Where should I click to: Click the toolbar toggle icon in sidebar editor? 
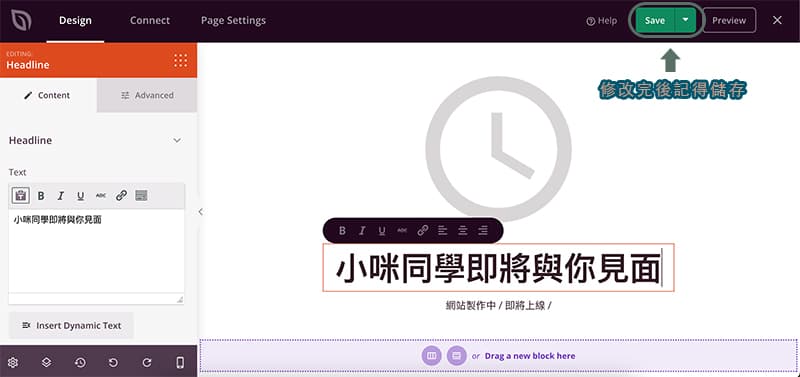coord(141,195)
